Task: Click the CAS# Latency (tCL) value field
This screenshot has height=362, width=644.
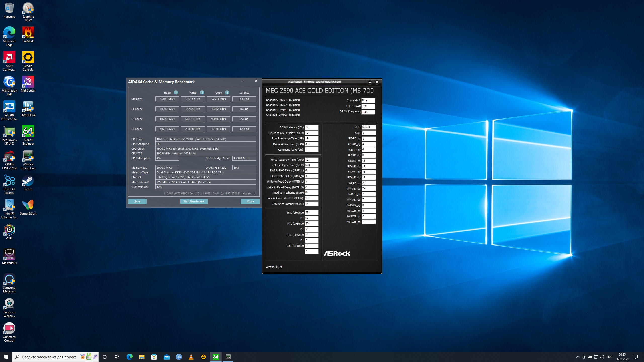Action: click(x=311, y=127)
